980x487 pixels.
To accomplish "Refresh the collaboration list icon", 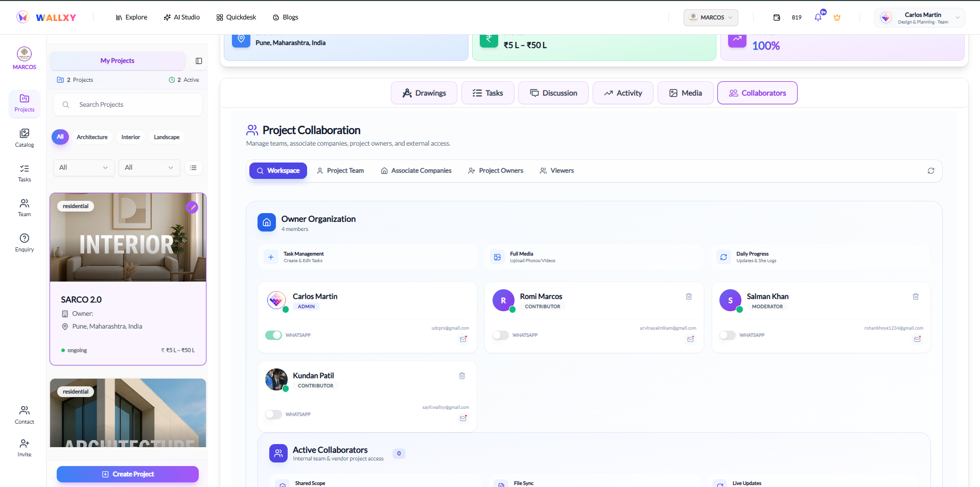I will click(x=931, y=171).
